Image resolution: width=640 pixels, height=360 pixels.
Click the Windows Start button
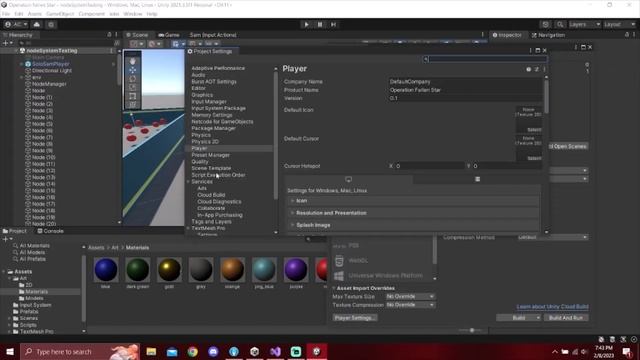click(x=10, y=351)
